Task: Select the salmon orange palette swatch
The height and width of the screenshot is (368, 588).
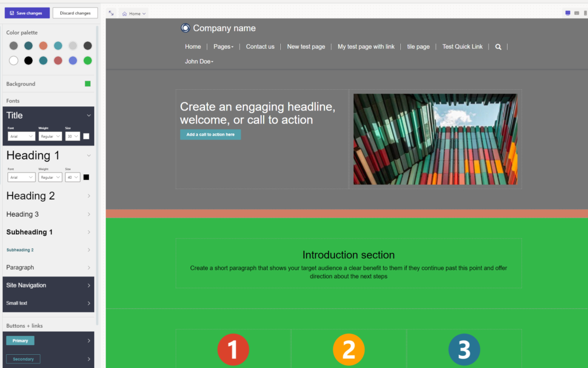Action: [43, 46]
